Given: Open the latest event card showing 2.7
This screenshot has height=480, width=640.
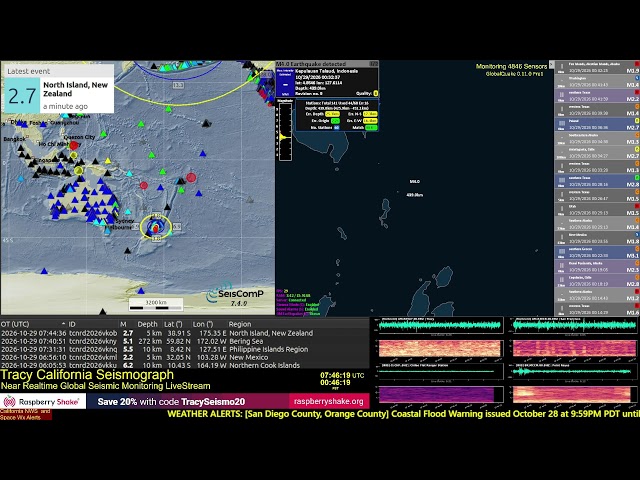Looking at the screenshot, I should [x=57, y=89].
